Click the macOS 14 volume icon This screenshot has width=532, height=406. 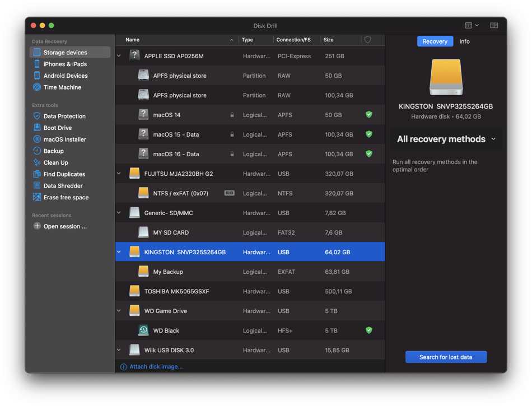[143, 115]
